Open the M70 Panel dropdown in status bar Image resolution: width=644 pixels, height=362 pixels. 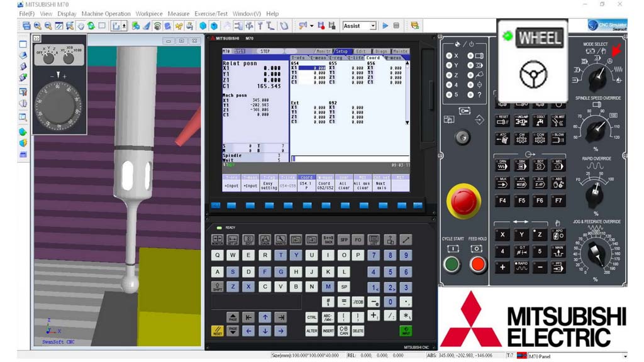625,356
